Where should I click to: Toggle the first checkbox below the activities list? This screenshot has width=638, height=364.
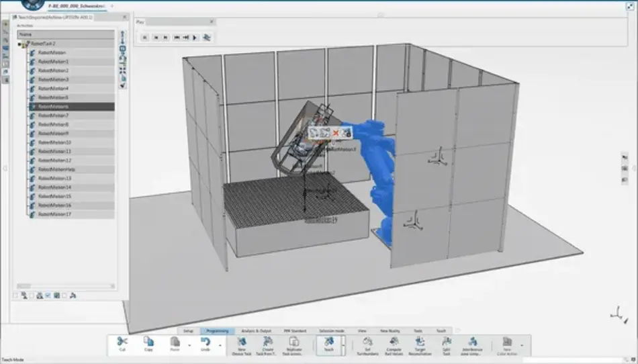click(16, 295)
